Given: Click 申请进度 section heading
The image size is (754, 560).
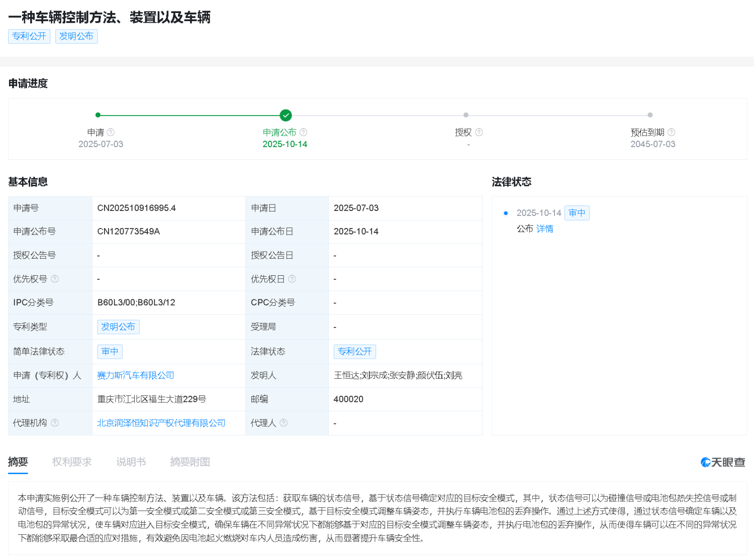Looking at the screenshot, I should (x=28, y=83).
